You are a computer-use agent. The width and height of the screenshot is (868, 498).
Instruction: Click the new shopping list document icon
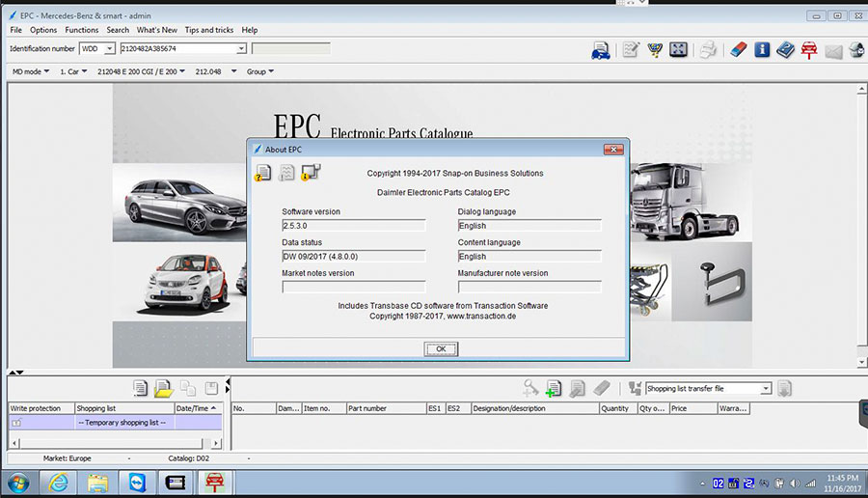click(x=140, y=388)
